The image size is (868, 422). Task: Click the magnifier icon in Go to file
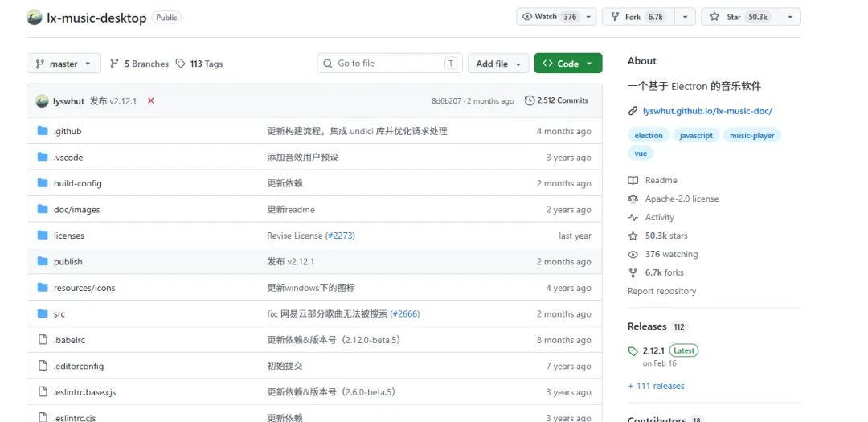pyautogui.click(x=328, y=64)
